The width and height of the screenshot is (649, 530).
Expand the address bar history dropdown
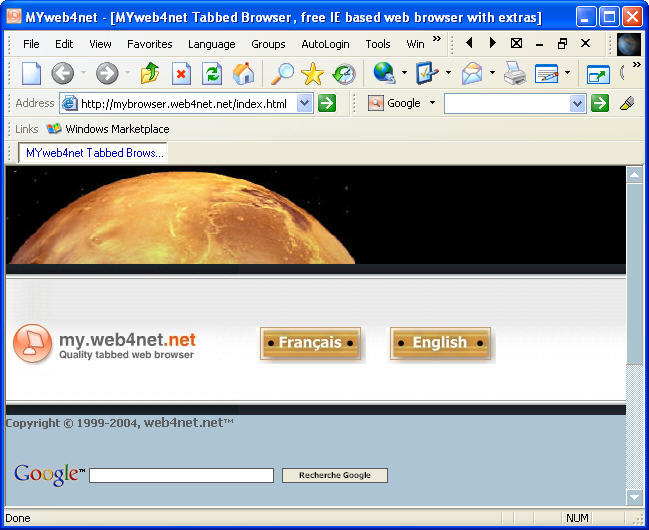[x=305, y=103]
